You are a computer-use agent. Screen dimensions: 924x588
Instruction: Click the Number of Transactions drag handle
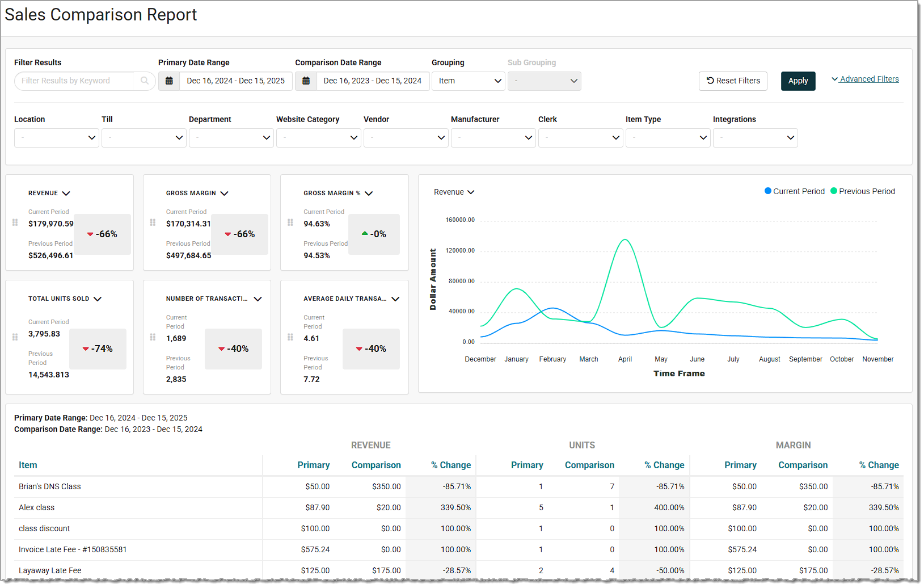pos(153,337)
